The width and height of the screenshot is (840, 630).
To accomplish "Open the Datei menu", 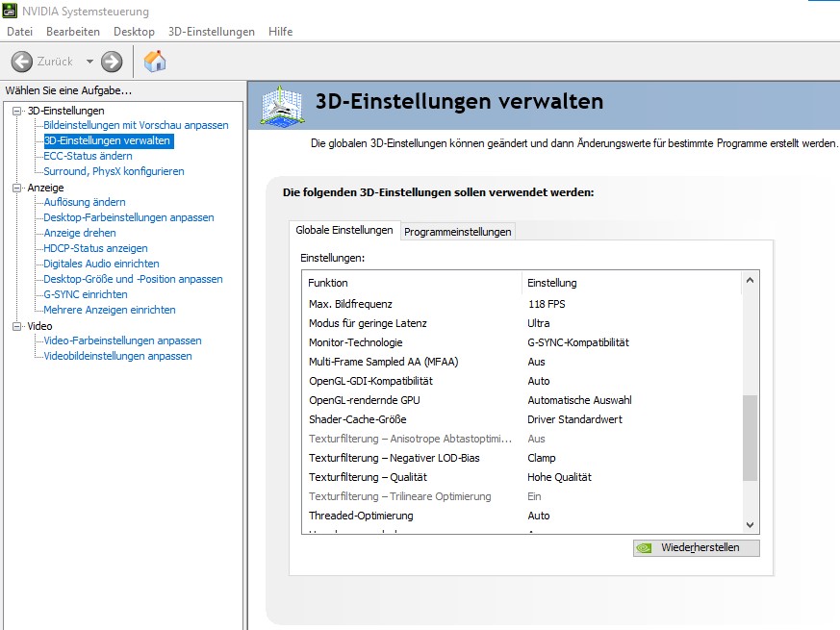I will (x=20, y=32).
